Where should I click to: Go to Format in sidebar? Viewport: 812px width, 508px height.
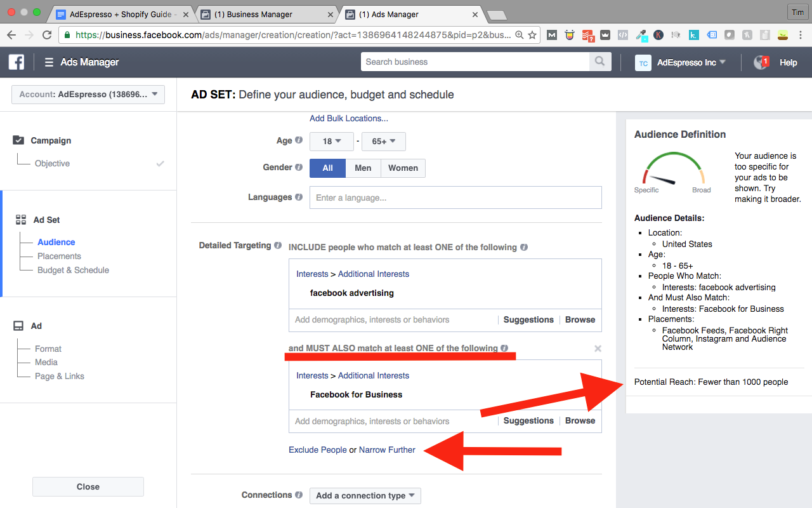[x=48, y=349]
